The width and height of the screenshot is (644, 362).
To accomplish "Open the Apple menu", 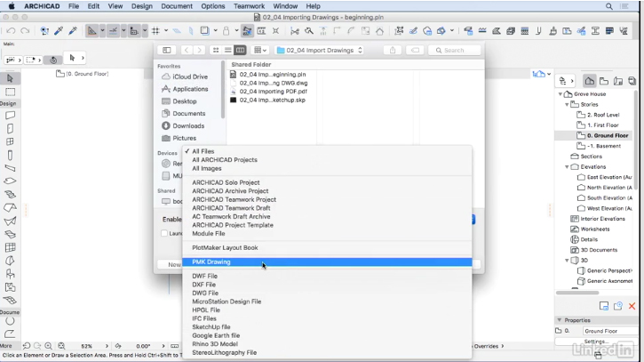I will point(12,6).
